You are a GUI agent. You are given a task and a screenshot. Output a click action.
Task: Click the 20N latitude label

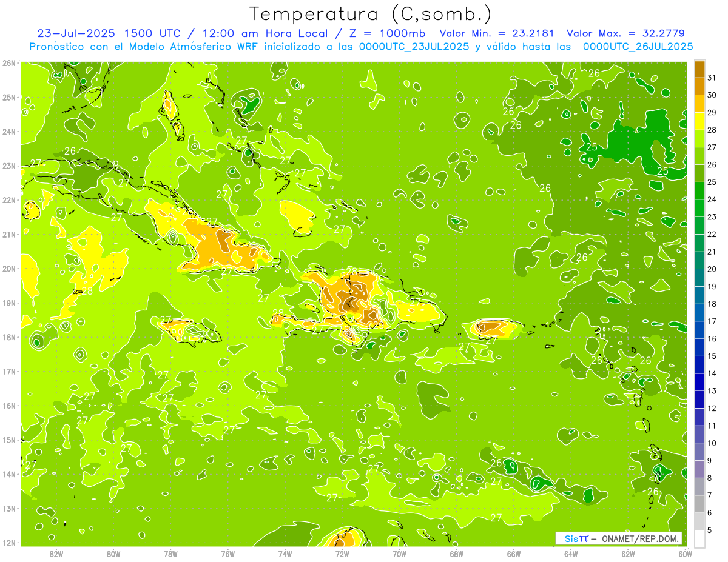pos(9,269)
